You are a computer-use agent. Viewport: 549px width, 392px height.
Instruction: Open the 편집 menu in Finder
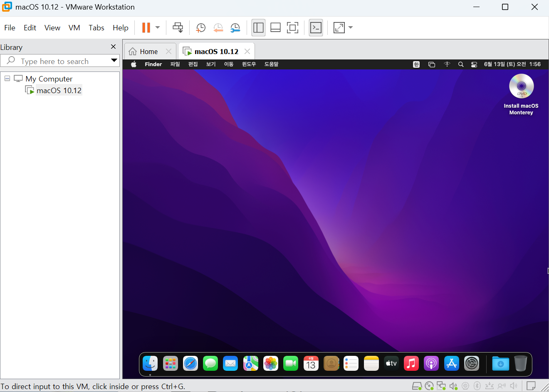[x=193, y=64]
